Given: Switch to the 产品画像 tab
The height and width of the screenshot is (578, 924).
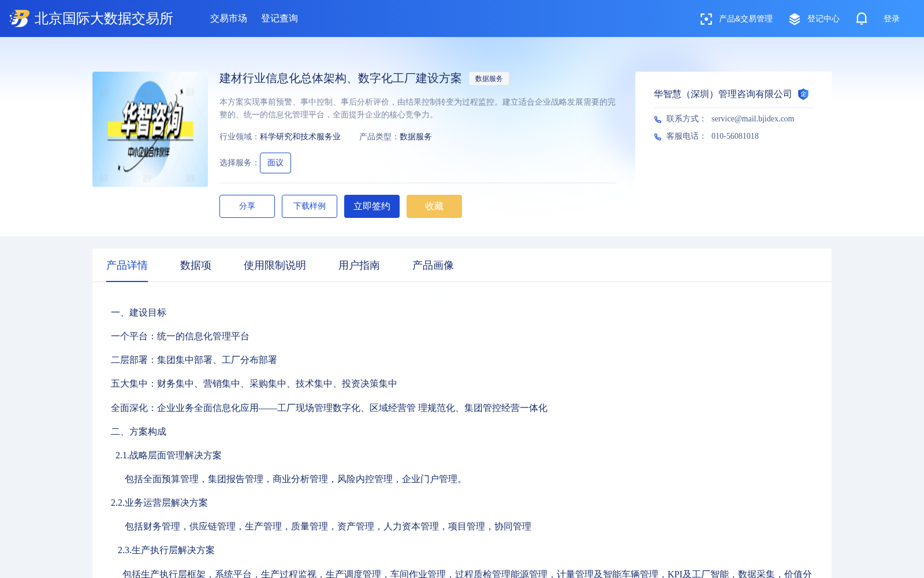Looking at the screenshot, I should [433, 265].
